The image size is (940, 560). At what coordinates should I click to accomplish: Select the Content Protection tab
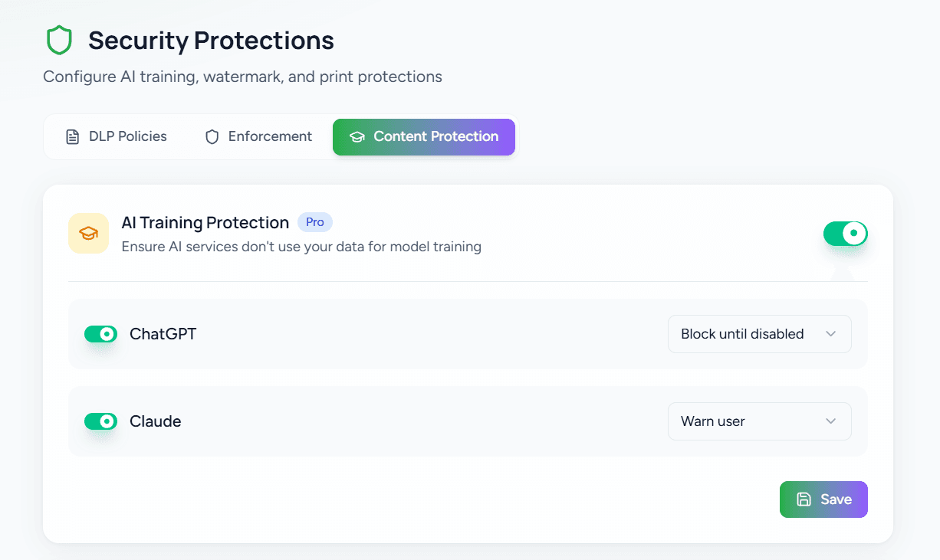423,136
